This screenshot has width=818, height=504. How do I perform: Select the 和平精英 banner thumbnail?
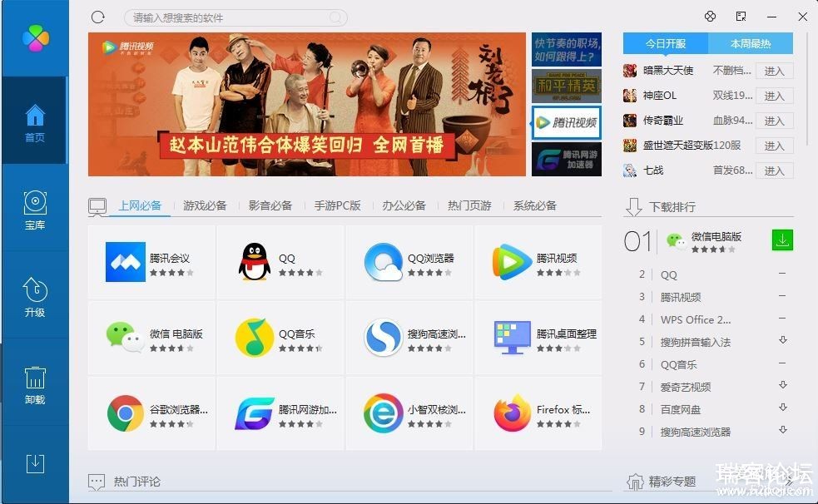point(566,86)
